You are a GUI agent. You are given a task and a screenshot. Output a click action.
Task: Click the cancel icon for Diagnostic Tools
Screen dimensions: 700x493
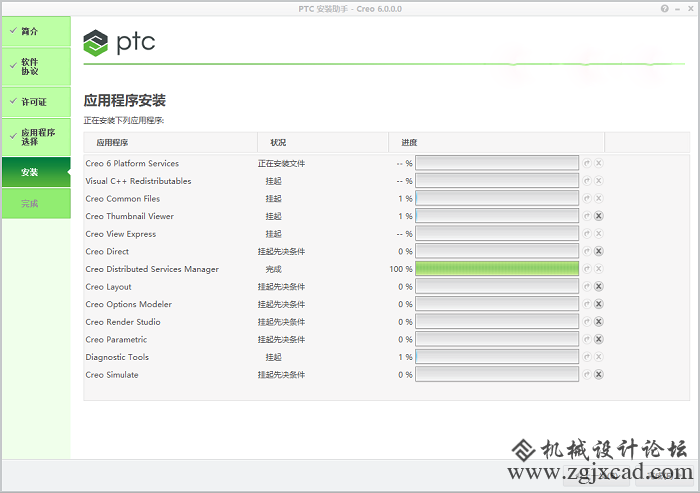click(x=599, y=357)
